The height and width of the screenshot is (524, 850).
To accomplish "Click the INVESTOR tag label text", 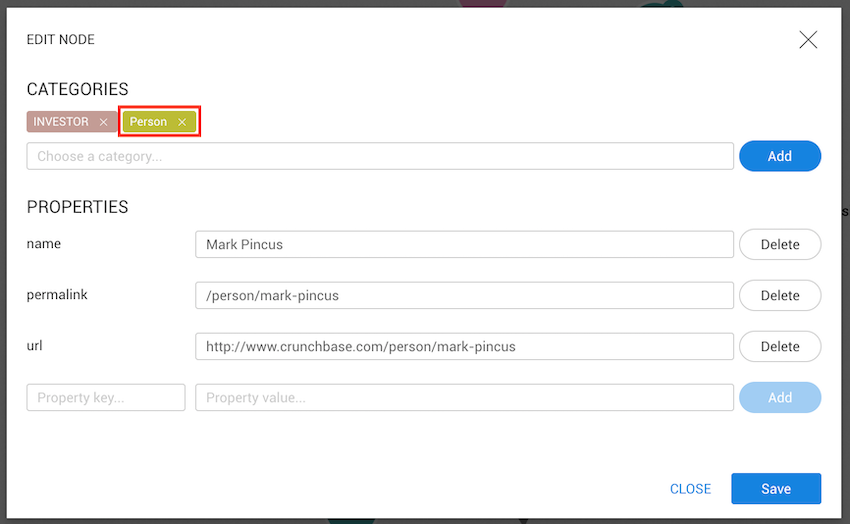I will (61, 122).
